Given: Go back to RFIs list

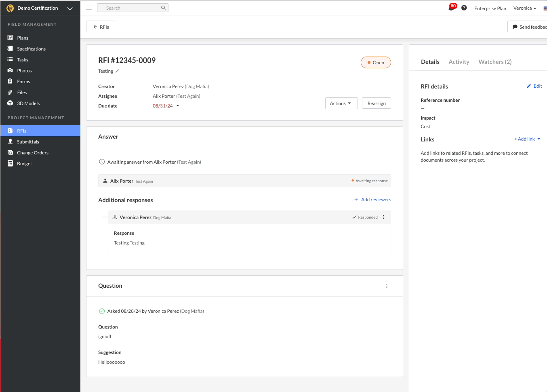Looking at the screenshot, I should click(x=101, y=27).
